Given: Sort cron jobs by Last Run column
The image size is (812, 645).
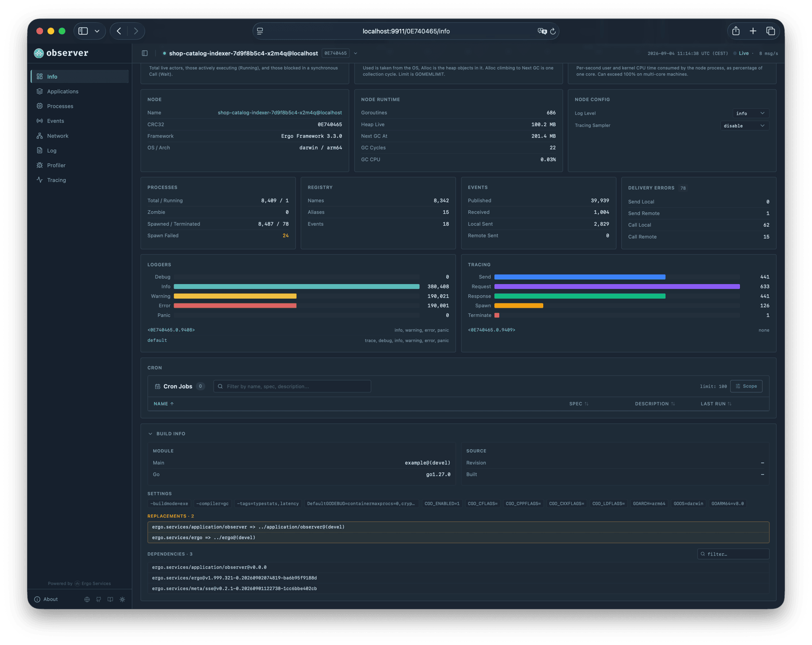Looking at the screenshot, I should [716, 404].
